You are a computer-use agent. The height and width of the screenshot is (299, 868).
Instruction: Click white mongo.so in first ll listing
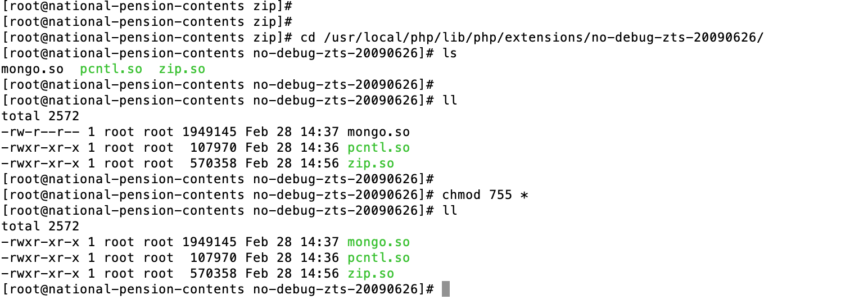[x=378, y=132]
